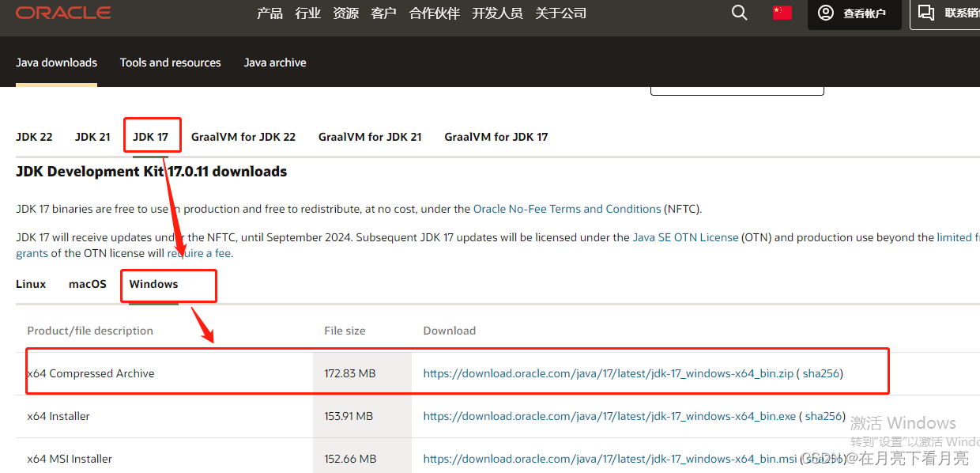Click 'Product/file description' column header
Image resolution: width=980 pixels, height=473 pixels.
pos(90,331)
